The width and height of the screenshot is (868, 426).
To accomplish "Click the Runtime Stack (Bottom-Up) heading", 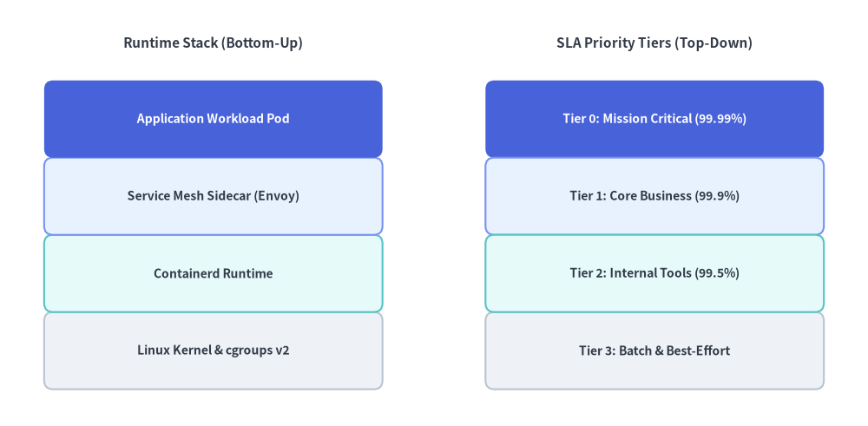I will (x=214, y=43).
